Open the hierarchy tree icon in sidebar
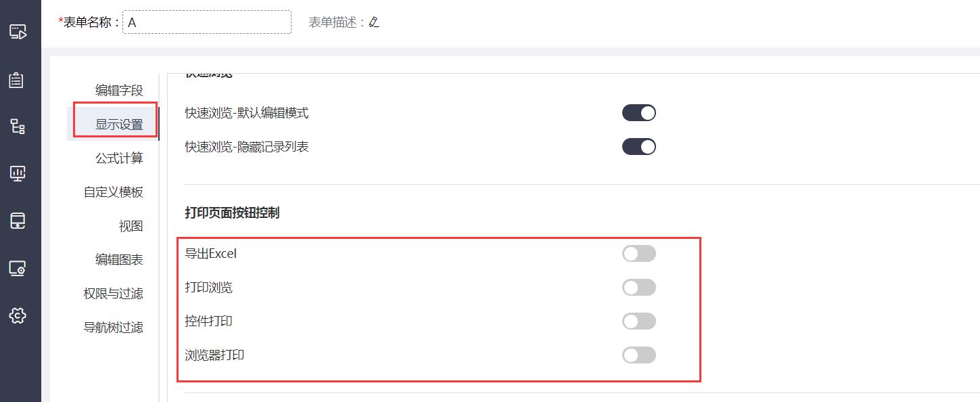 [18, 127]
